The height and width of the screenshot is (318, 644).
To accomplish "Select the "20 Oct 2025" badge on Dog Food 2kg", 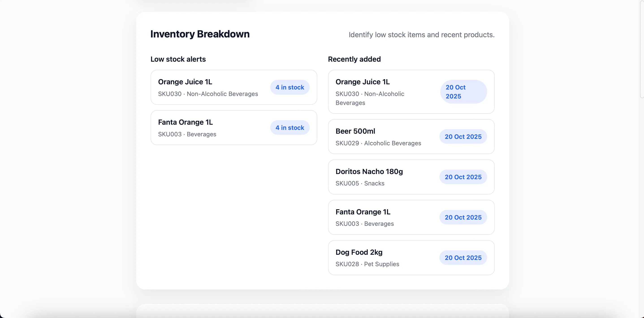I will pos(462,257).
